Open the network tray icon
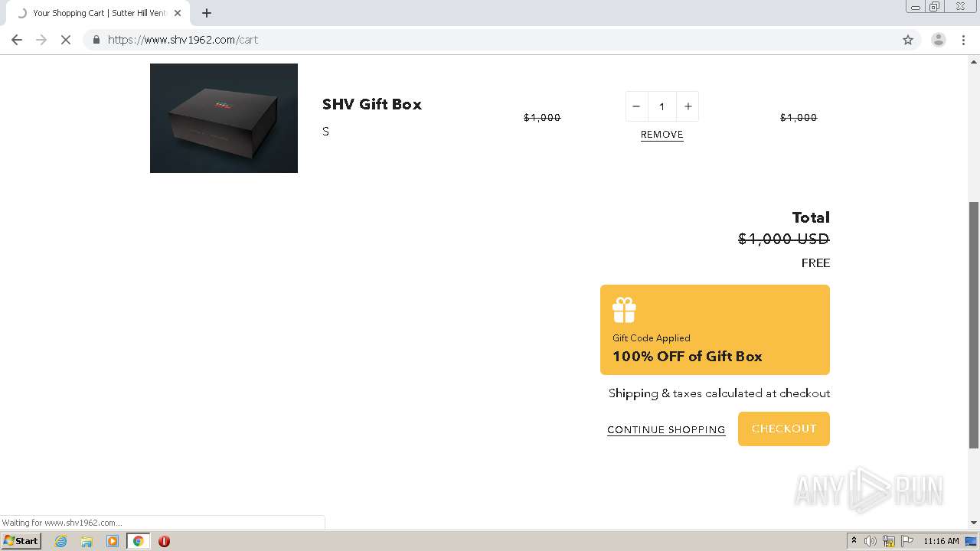 click(x=889, y=541)
